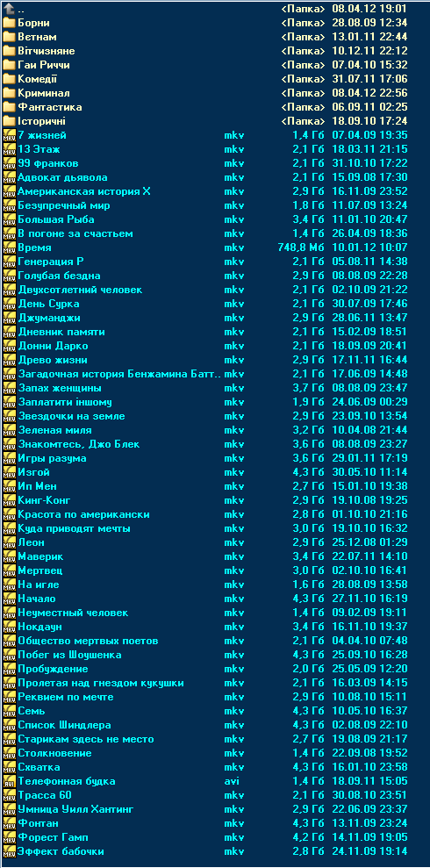Select the file Американская история Х
430x868 pixels.
pos(84,191)
